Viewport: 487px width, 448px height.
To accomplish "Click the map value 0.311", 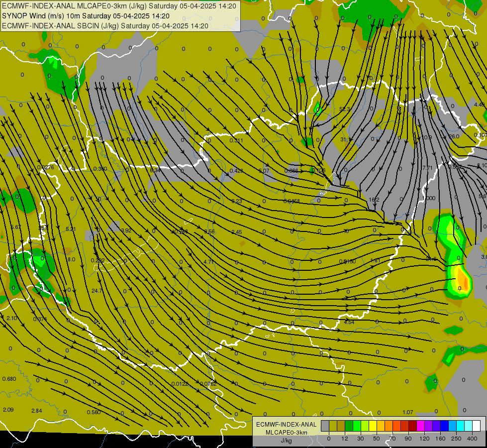I will pos(236,140).
